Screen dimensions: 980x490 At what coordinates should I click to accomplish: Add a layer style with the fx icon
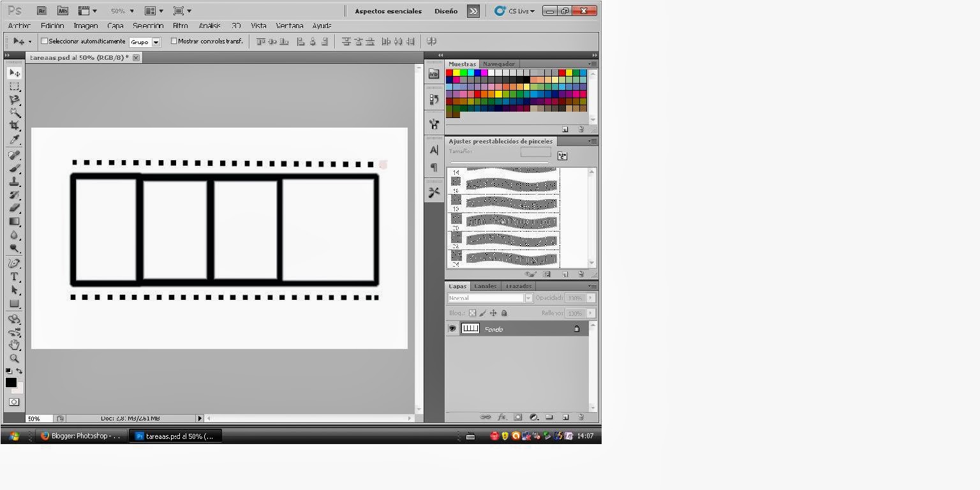(501, 417)
